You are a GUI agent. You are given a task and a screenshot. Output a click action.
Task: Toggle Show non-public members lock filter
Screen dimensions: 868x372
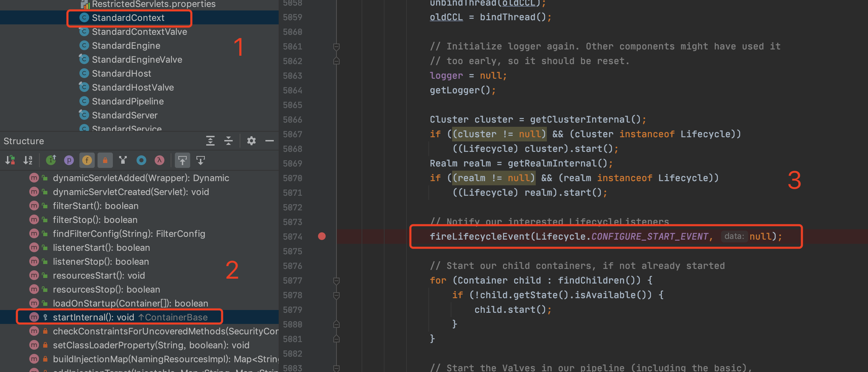(x=105, y=160)
